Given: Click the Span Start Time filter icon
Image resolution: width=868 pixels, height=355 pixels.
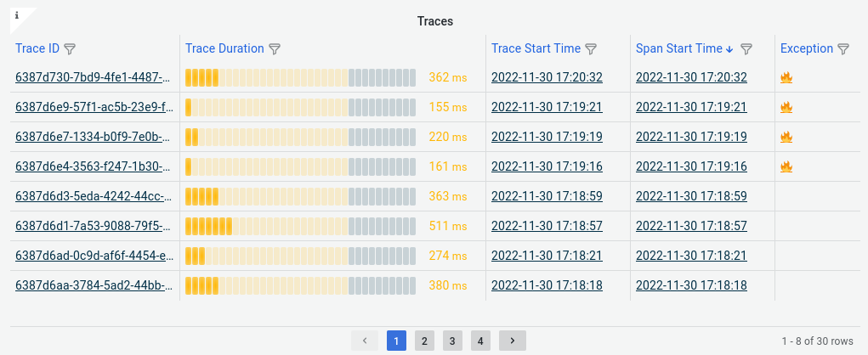Looking at the screenshot, I should pos(746,49).
